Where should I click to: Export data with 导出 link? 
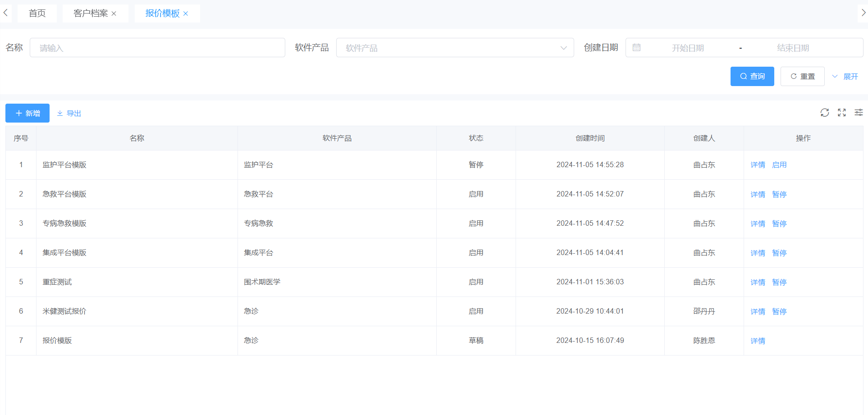click(x=69, y=113)
